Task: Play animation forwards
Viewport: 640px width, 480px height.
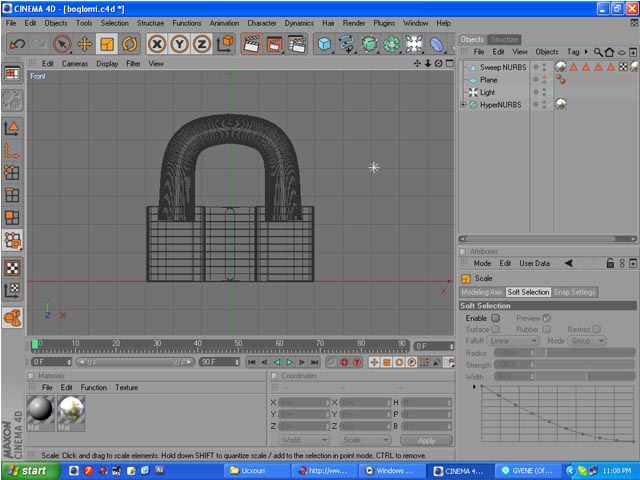Action: (289, 362)
